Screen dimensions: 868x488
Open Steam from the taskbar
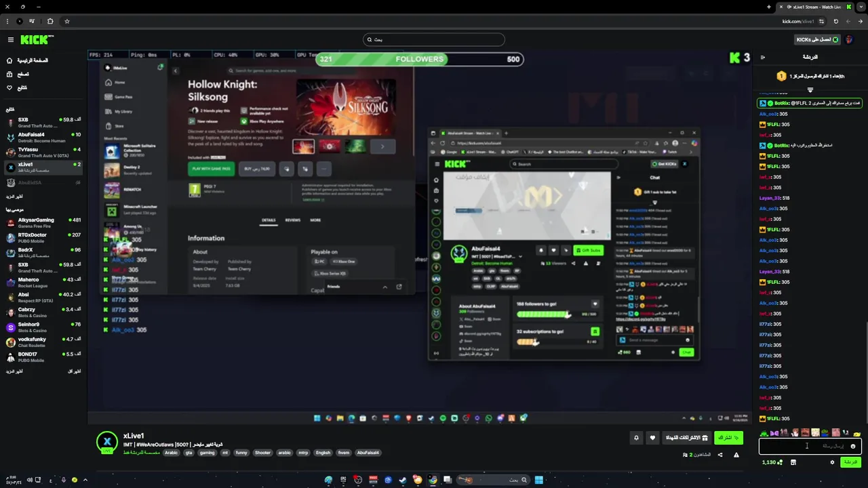(x=402, y=480)
